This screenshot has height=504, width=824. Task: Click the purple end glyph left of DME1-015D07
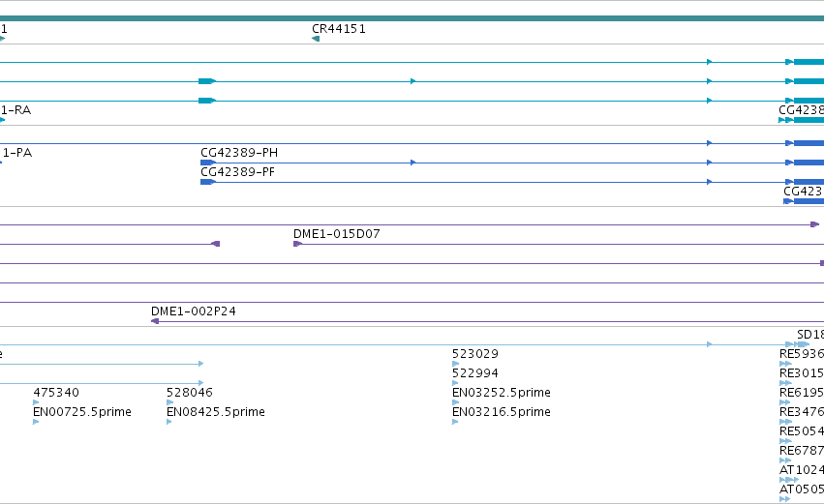(216, 244)
